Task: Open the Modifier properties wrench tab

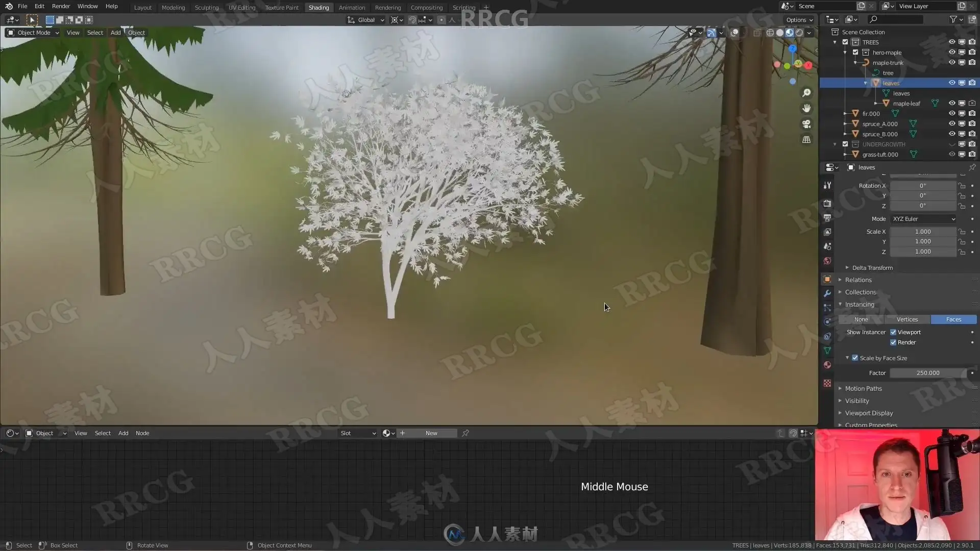Action: (827, 293)
